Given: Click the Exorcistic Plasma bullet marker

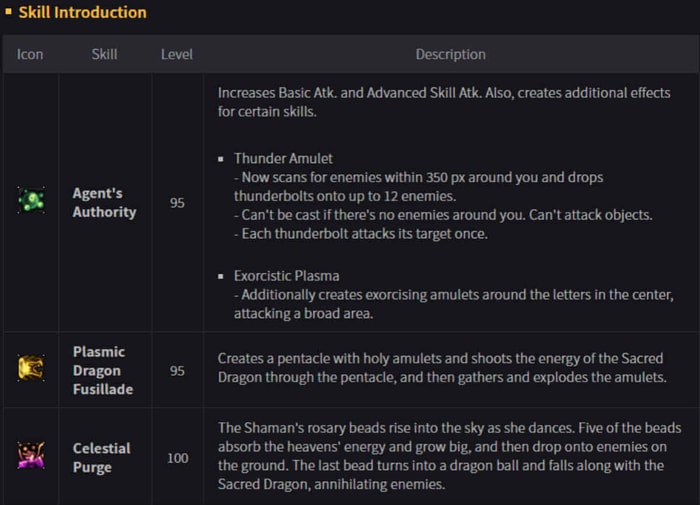Looking at the screenshot, I should (x=221, y=276).
